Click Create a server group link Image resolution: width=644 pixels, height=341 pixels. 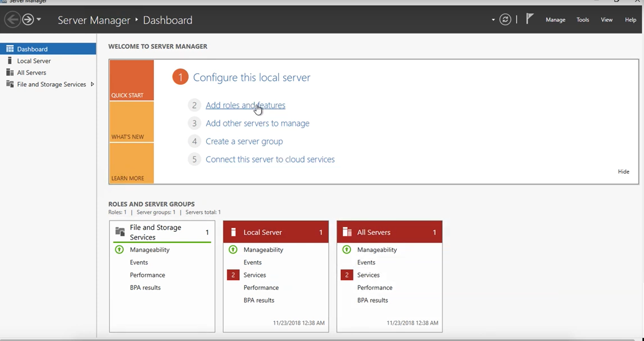pyautogui.click(x=244, y=141)
